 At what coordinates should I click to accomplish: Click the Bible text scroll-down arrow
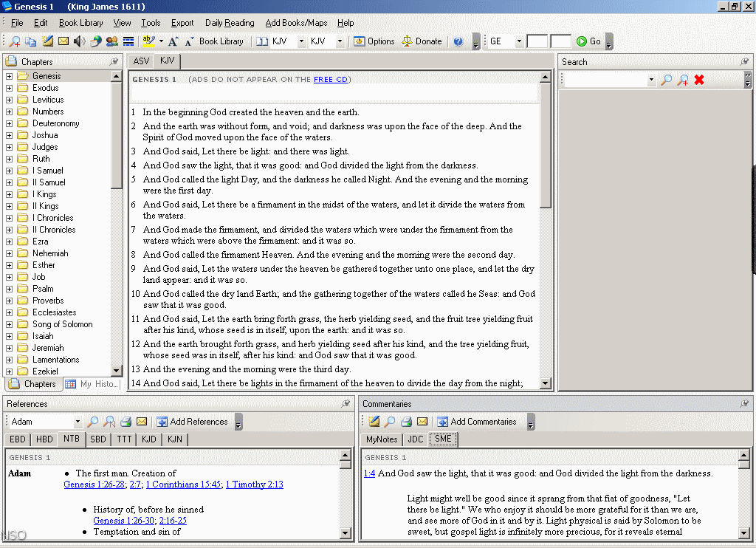point(545,383)
